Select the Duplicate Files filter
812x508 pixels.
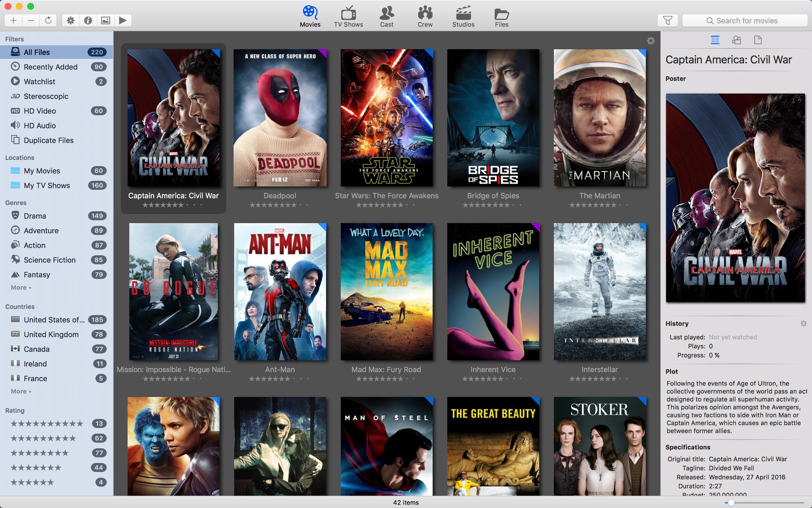pos(56,140)
